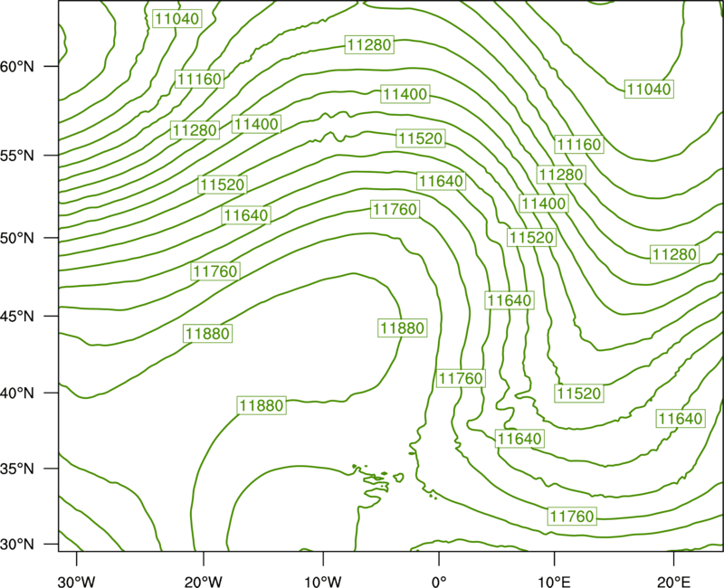
Task: Select the 20°E longitude axis label
Action: [673, 582]
